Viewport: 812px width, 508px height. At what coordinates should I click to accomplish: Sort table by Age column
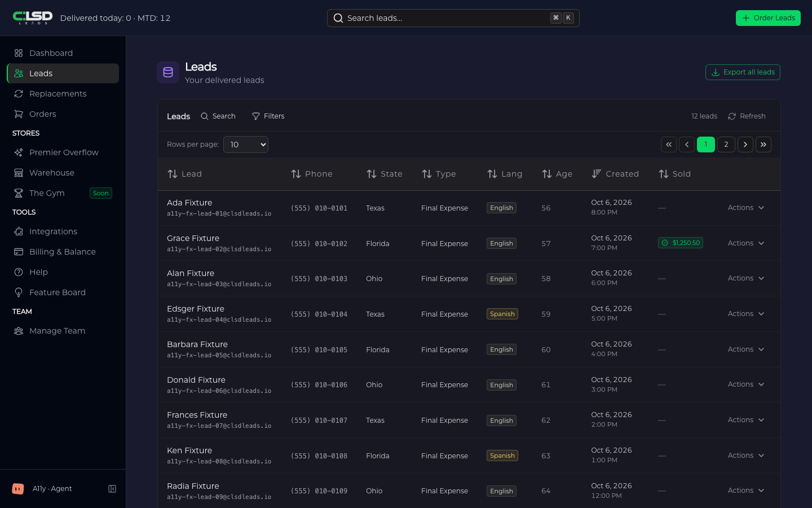557,174
